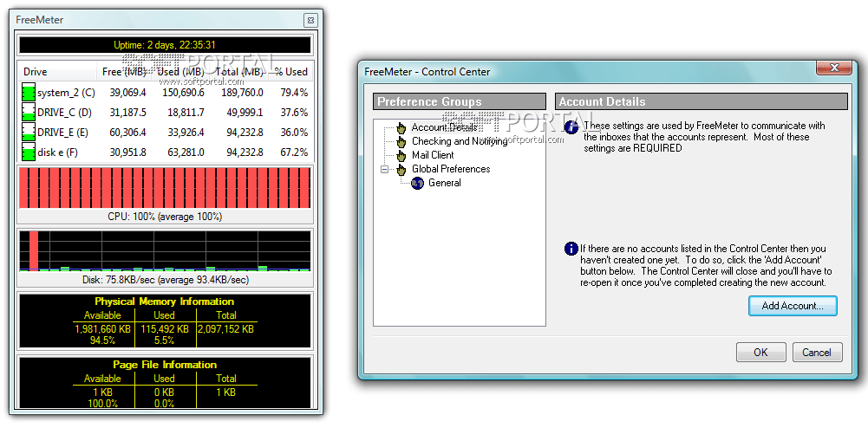Click info icon beside 'These settings are used'
This screenshot has height=428, width=868.
[572, 127]
